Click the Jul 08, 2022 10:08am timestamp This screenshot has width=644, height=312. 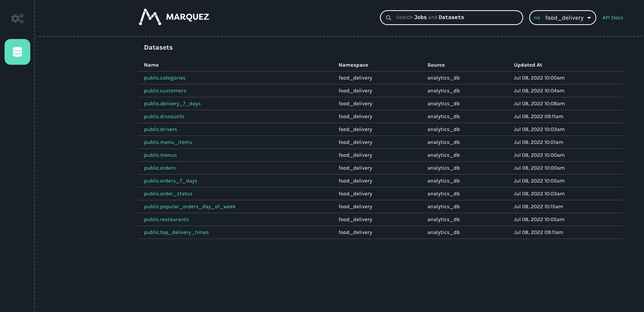539,104
